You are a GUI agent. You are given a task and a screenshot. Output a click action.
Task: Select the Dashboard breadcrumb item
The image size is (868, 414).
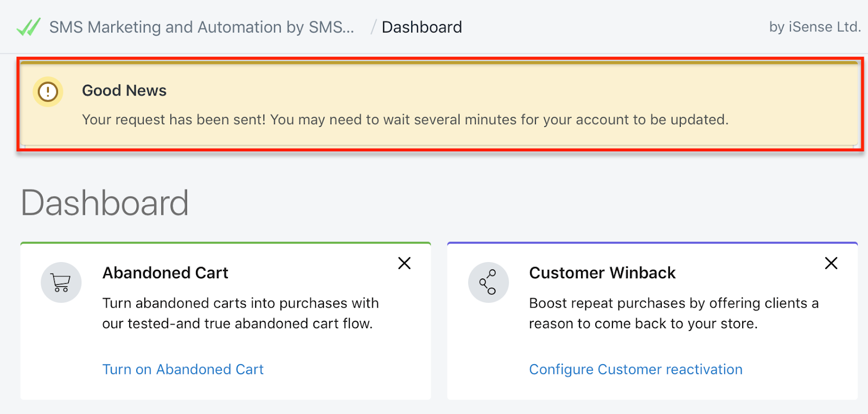tap(422, 27)
